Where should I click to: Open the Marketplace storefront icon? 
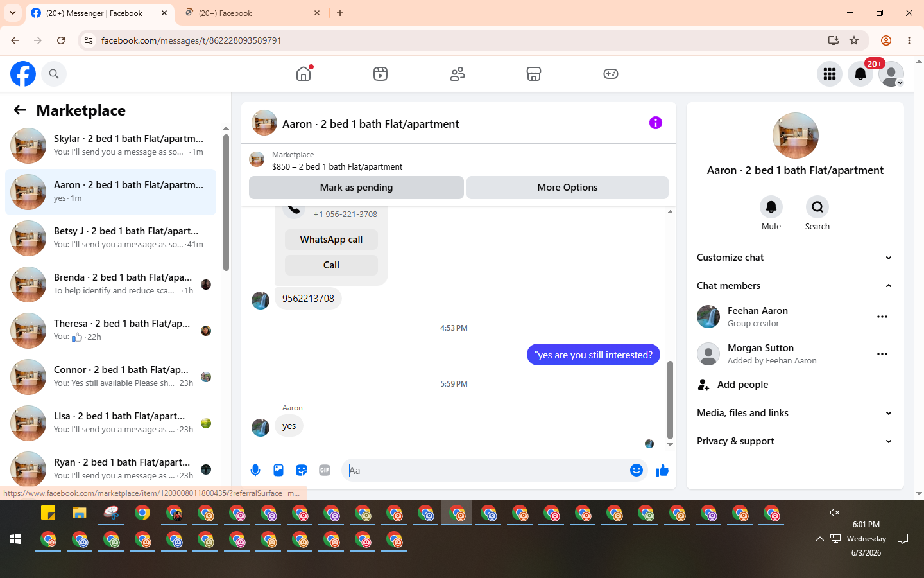click(534, 74)
